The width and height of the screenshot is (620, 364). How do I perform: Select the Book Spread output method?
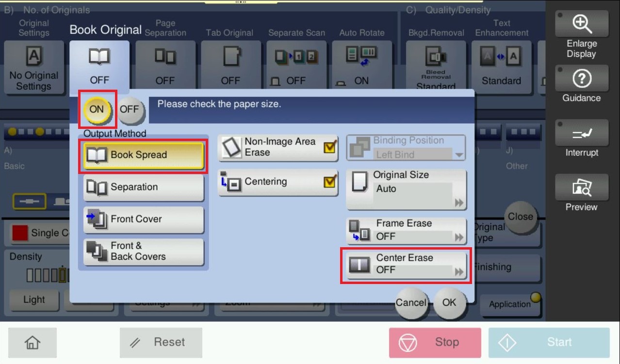(144, 155)
